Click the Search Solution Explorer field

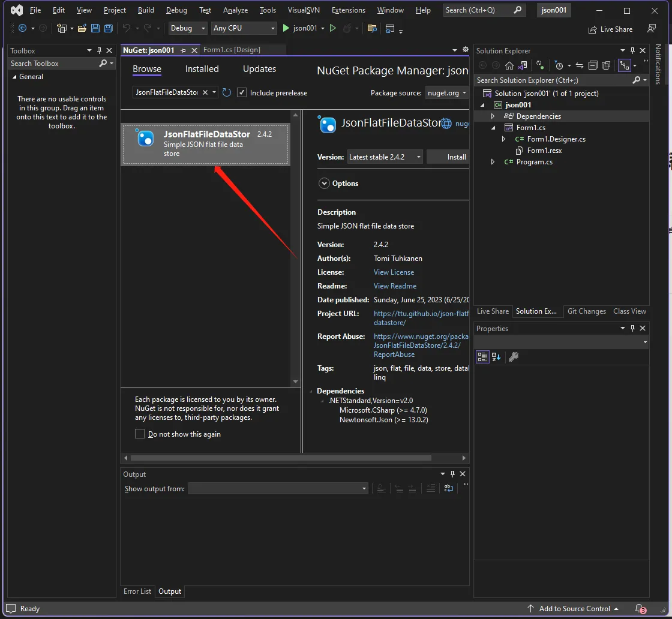coord(553,80)
